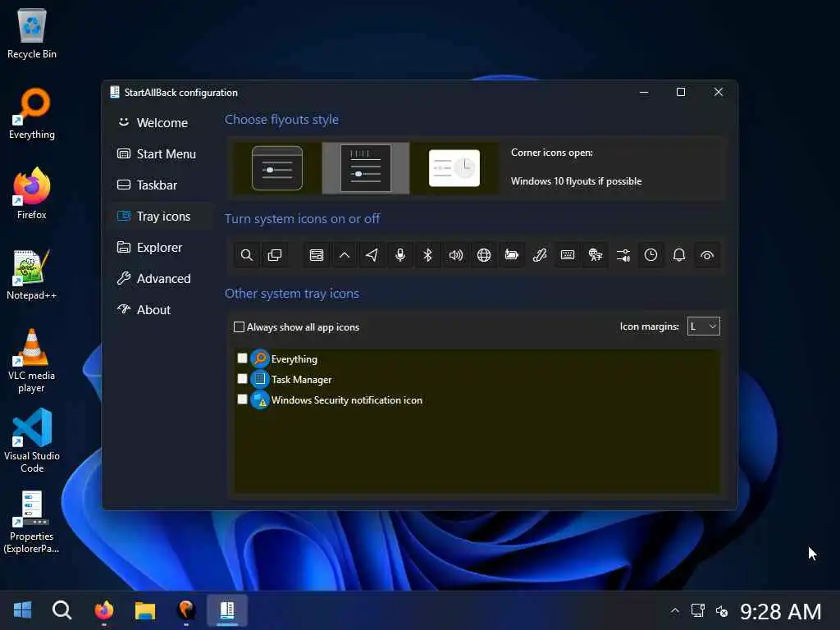The image size is (840, 630).
Task: Toggle the Location arrow system icon
Action: (372, 255)
